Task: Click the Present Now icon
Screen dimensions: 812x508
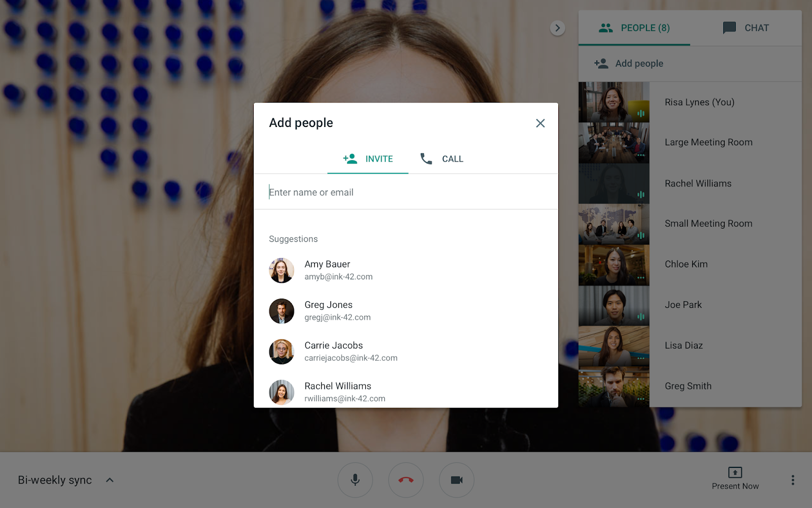Action: [x=735, y=473]
